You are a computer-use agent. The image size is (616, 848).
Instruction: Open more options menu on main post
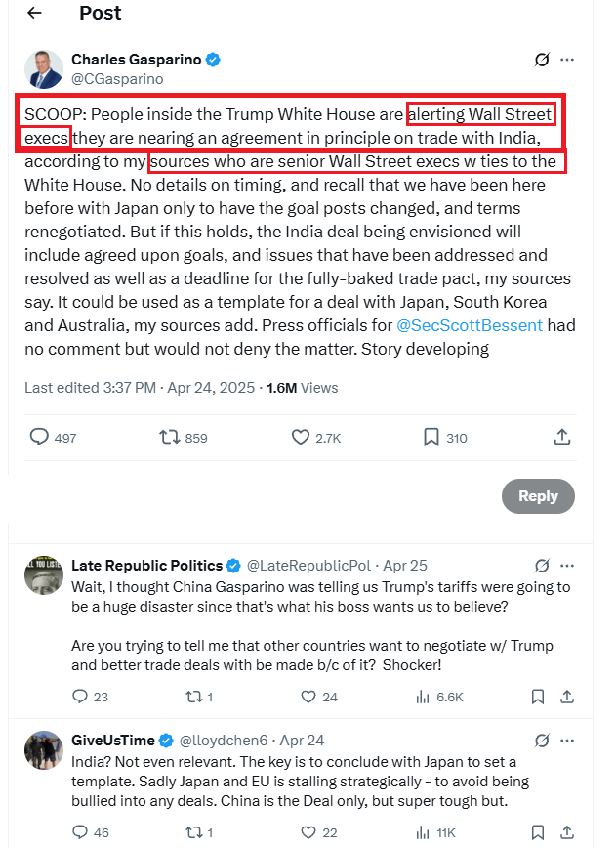pyautogui.click(x=567, y=60)
